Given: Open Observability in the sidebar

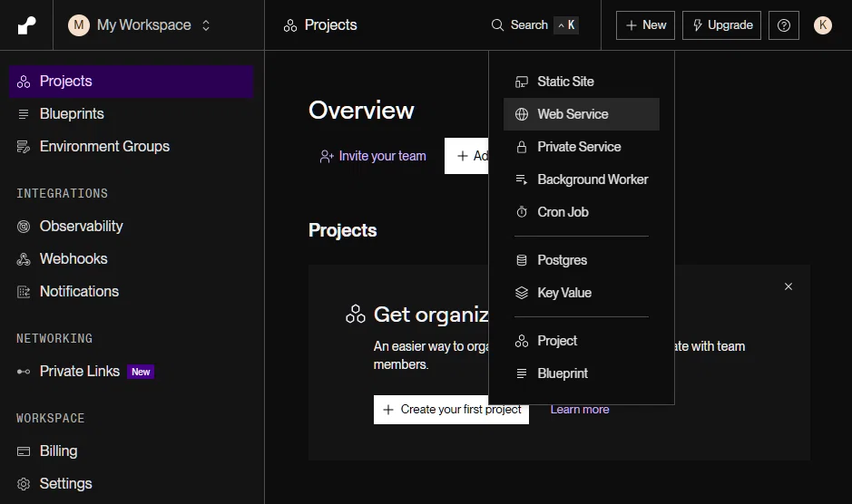Looking at the screenshot, I should point(131,227).
